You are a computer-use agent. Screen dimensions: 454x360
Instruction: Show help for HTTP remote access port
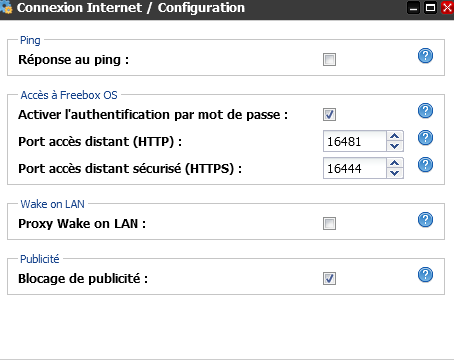click(x=425, y=138)
